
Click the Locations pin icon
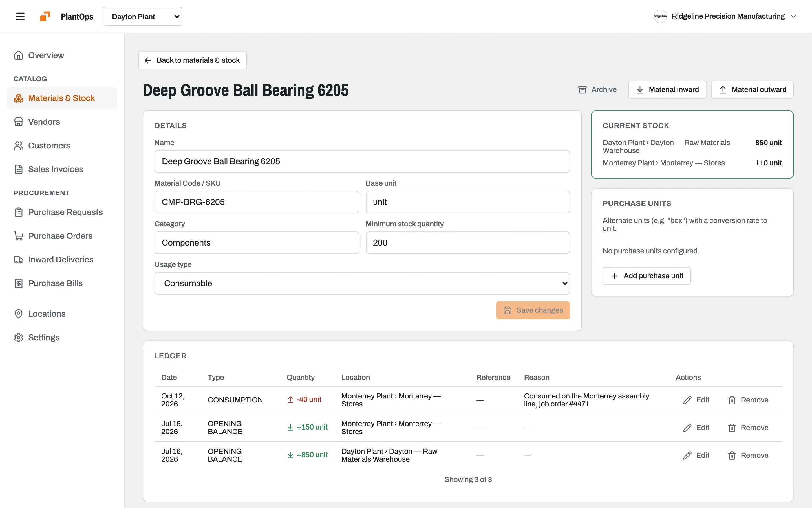coord(18,314)
